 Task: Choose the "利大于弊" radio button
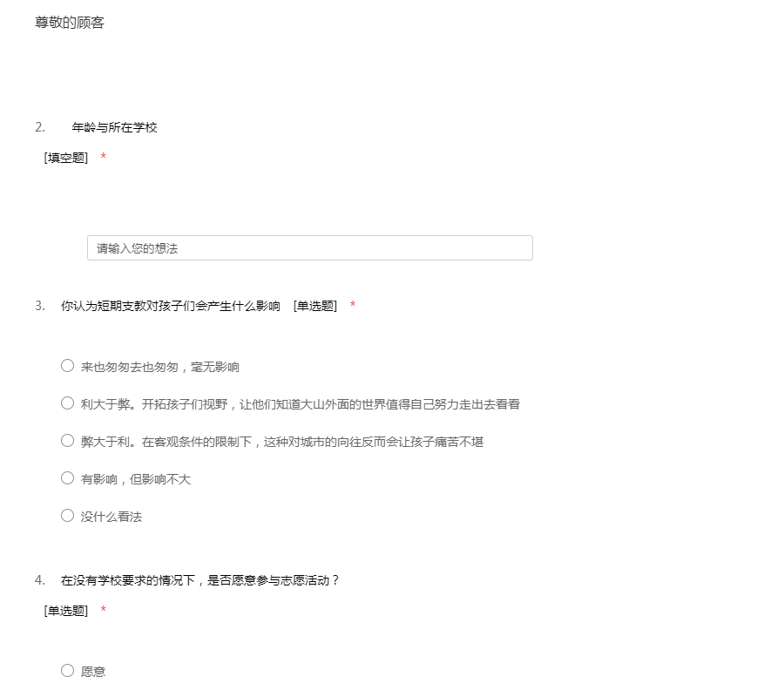[x=67, y=403]
